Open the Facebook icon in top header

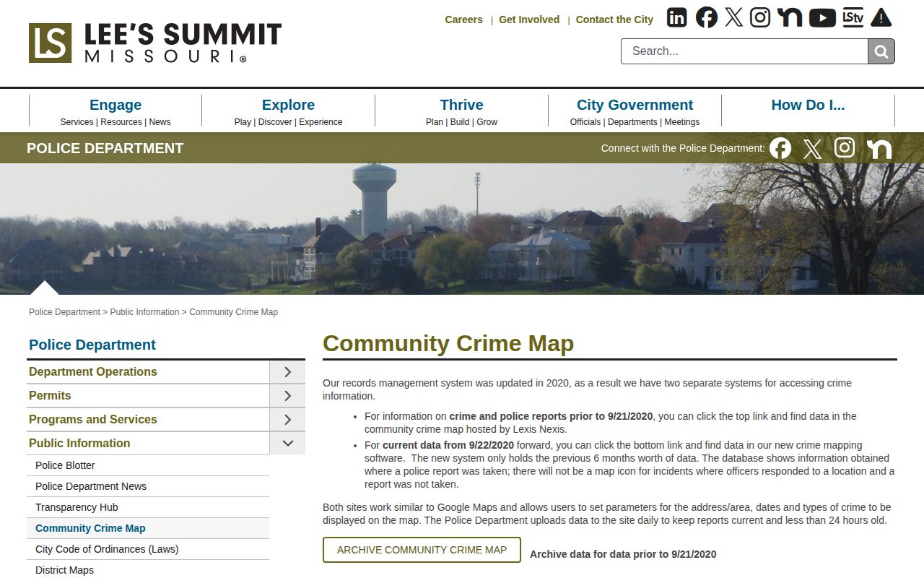706,17
